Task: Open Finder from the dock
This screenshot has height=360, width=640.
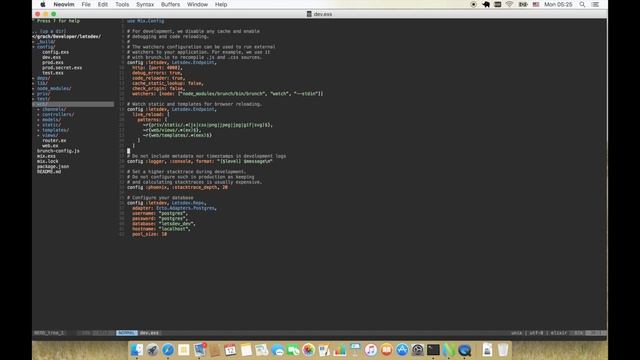Action: coord(137,350)
